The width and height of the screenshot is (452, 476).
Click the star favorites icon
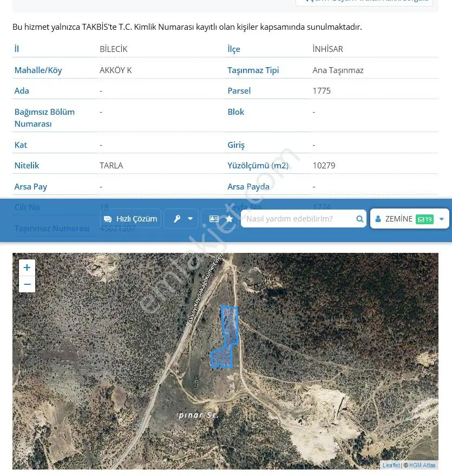tap(230, 219)
